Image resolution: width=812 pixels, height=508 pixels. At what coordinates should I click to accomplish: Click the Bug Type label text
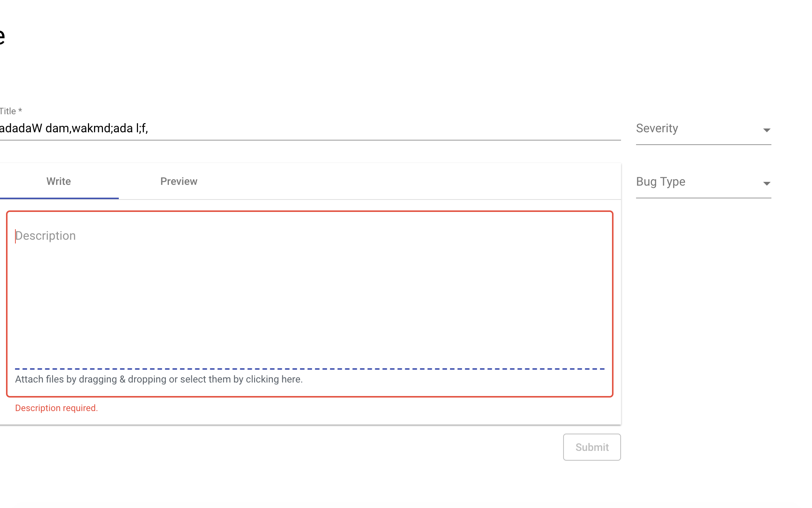[x=661, y=182]
